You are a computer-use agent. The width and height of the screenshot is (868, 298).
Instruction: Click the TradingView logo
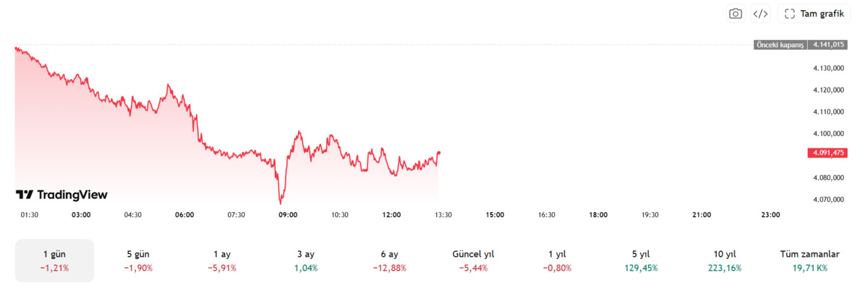(61, 195)
